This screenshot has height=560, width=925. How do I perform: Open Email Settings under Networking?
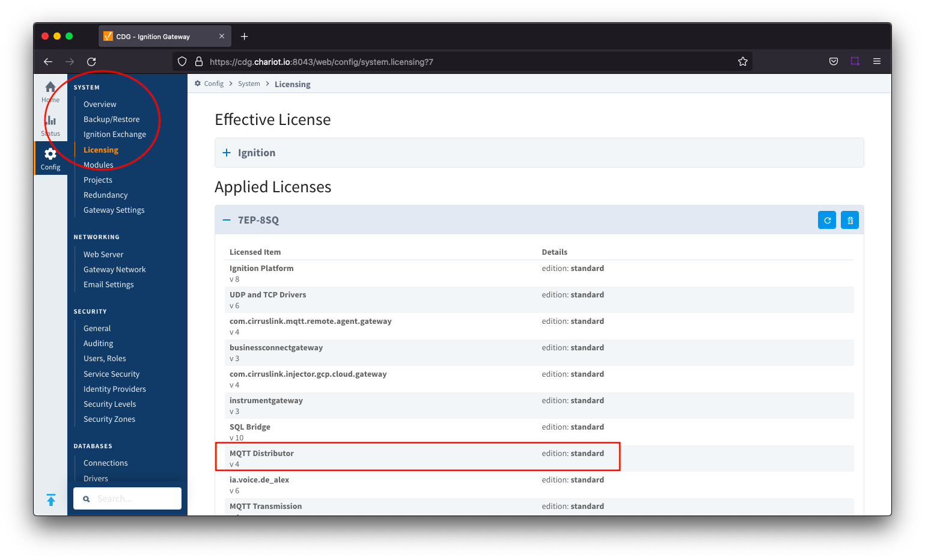(109, 284)
